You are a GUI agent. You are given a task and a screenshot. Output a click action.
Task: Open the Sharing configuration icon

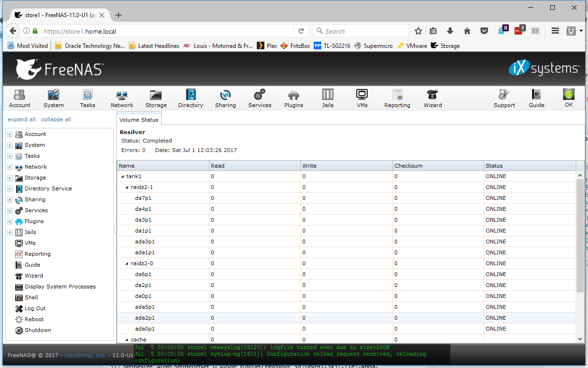tap(225, 98)
